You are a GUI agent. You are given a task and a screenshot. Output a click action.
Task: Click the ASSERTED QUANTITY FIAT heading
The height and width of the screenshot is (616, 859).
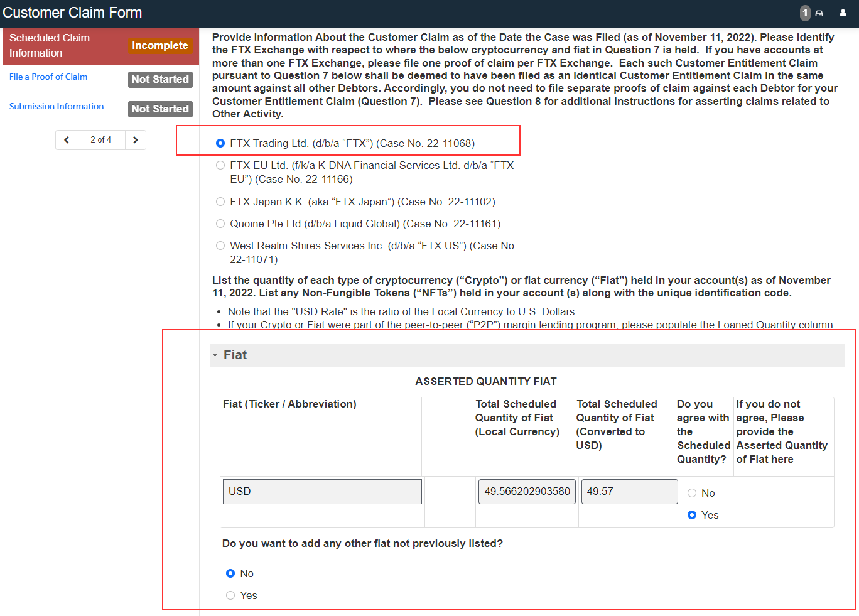pyautogui.click(x=486, y=381)
